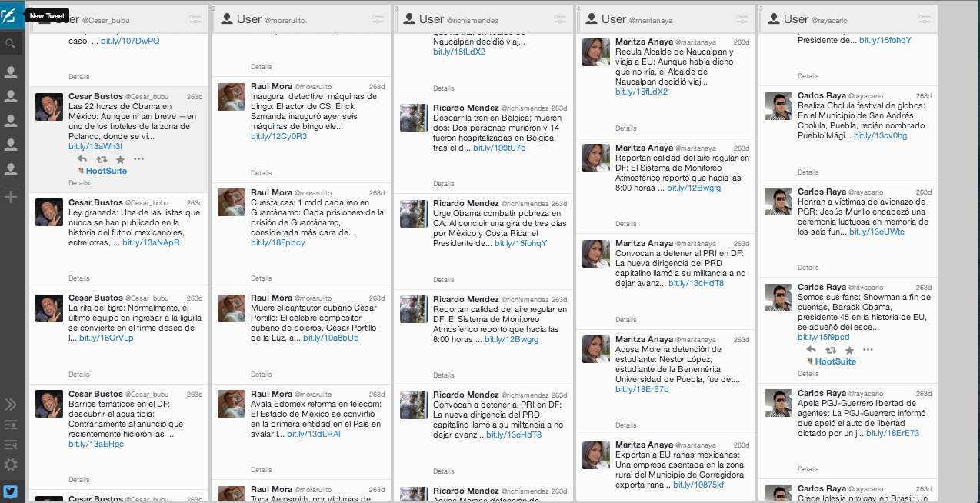Click Carlos Raya name on 'Apela PGJ-Guerrero' tweet
The width and height of the screenshot is (980, 503).
822,393
